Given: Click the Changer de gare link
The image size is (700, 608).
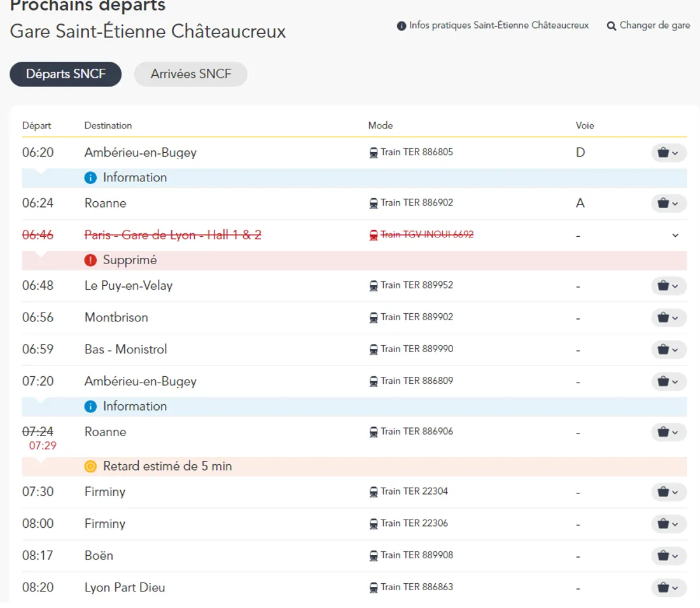Looking at the screenshot, I should pos(654,25).
